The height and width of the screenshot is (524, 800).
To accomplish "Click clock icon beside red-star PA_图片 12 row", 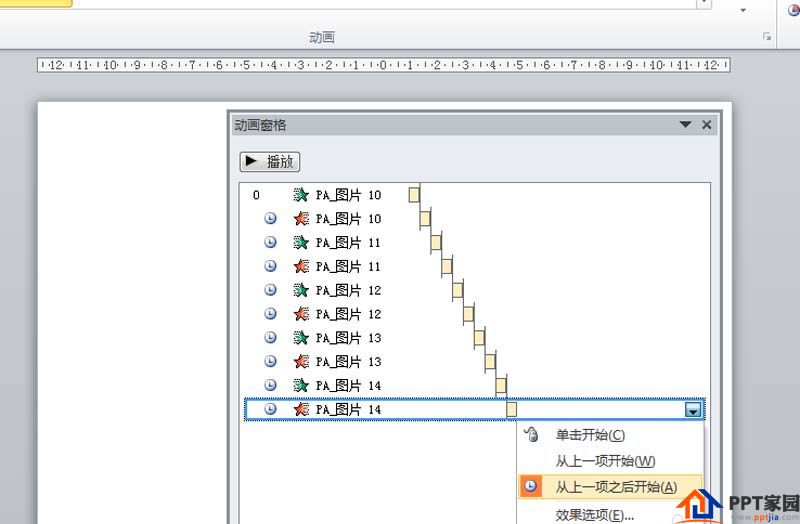I will point(270,314).
